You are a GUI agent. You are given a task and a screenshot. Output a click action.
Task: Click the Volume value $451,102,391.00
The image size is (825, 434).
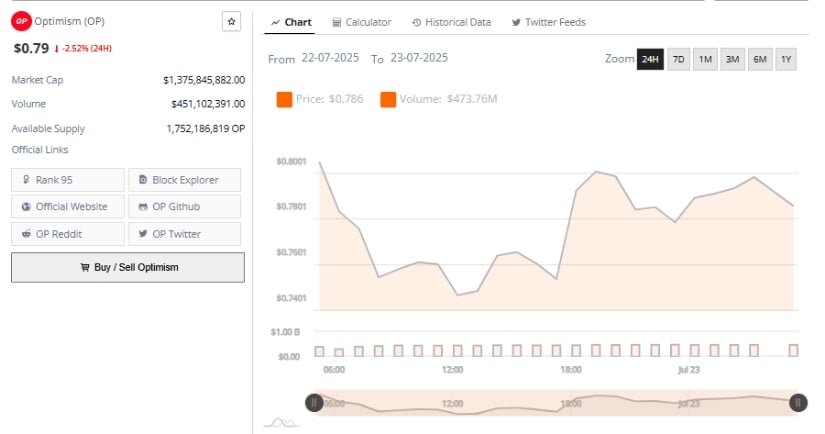point(208,104)
